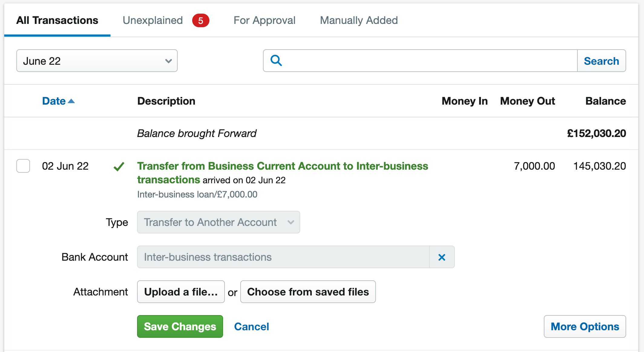
Task: Click the magnifying glass search icon
Action: click(276, 60)
